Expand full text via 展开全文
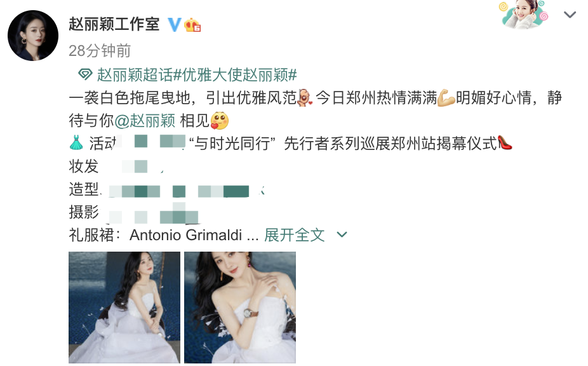 (x=295, y=235)
